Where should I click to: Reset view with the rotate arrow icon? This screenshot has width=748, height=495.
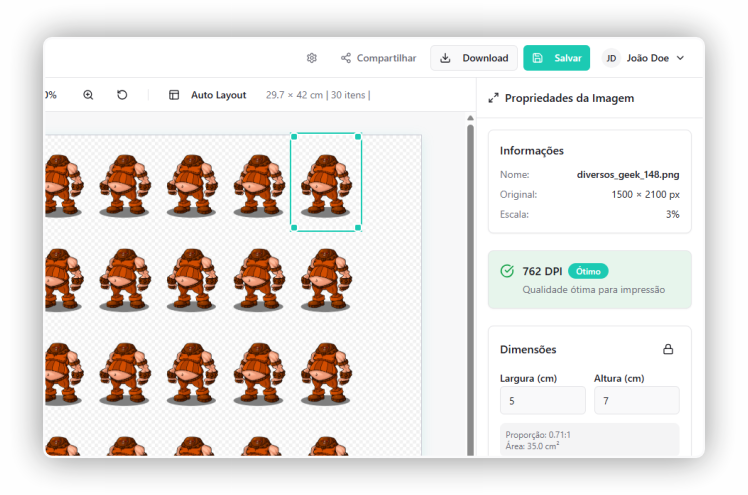click(122, 95)
